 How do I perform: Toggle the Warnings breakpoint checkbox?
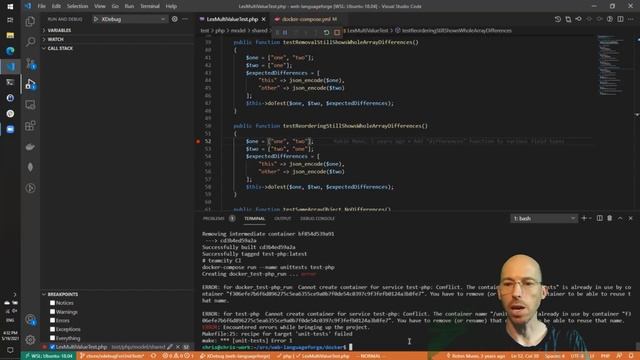(x=52, y=312)
